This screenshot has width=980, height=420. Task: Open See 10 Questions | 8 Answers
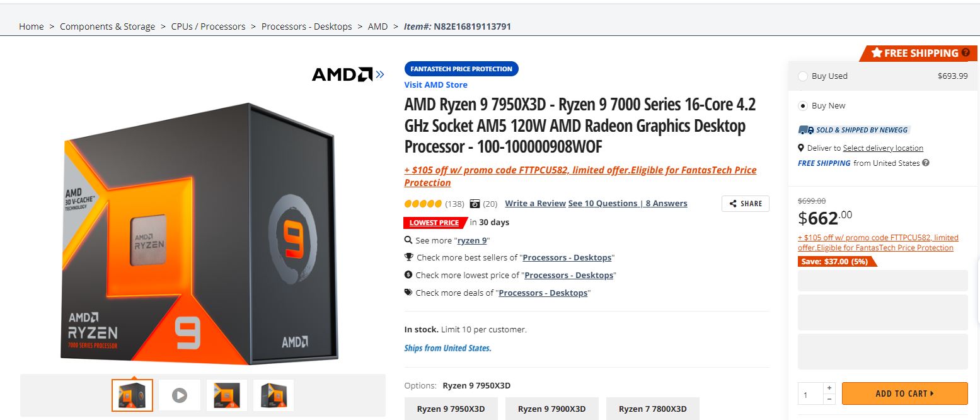(628, 203)
